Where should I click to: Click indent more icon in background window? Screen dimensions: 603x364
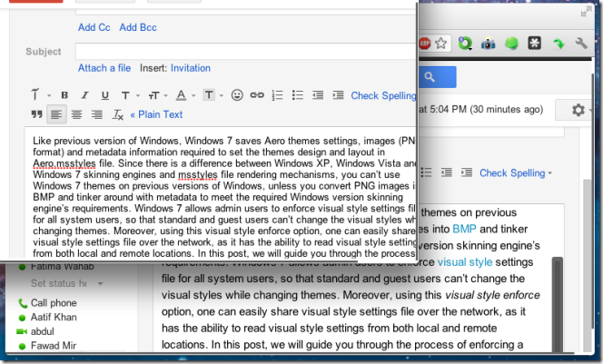pyautogui.click(x=467, y=172)
